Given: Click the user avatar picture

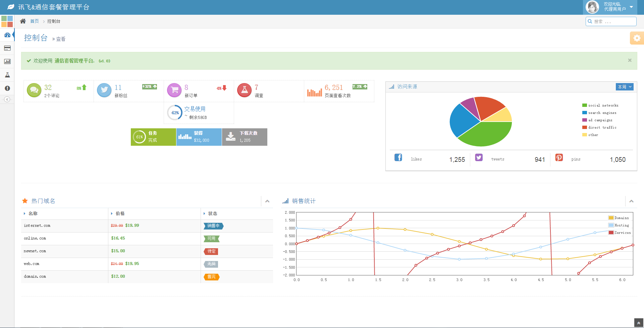Looking at the screenshot, I should (x=592, y=7).
